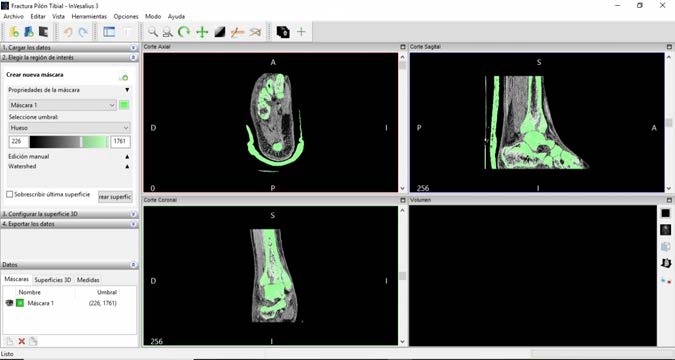Expand section 4. Exportar los datos
This screenshot has height=360, width=675.
click(x=133, y=224)
